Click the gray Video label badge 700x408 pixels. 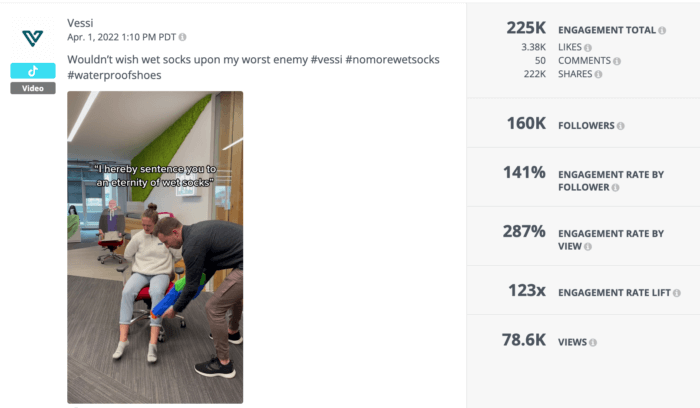(x=33, y=88)
